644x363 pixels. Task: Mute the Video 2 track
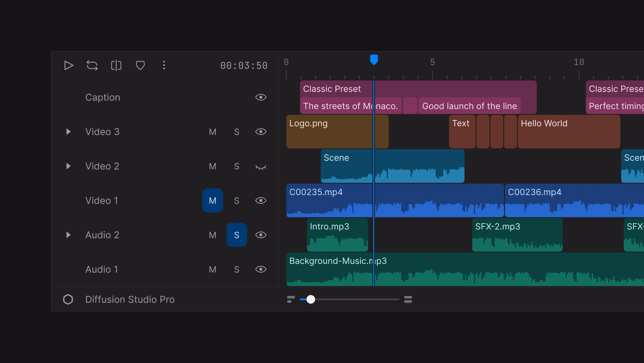[x=213, y=166]
